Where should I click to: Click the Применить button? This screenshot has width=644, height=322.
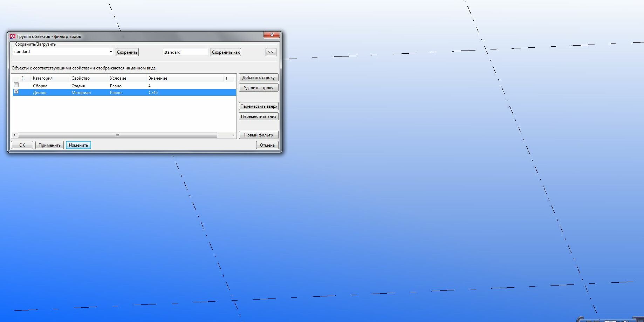tap(49, 145)
